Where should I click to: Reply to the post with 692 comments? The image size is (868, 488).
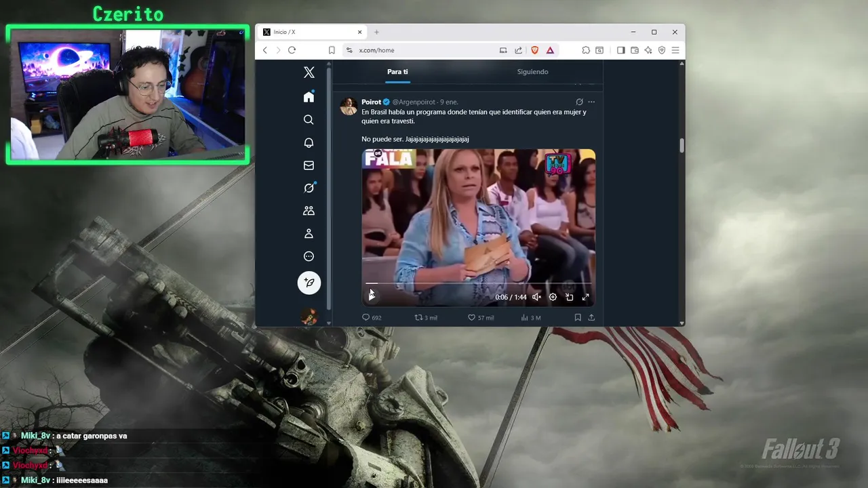[372, 317]
